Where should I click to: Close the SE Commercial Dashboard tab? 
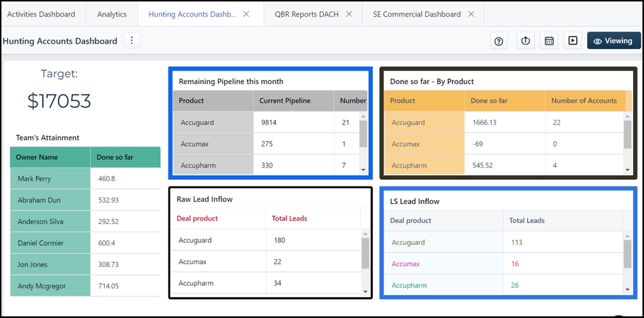[x=471, y=14]
